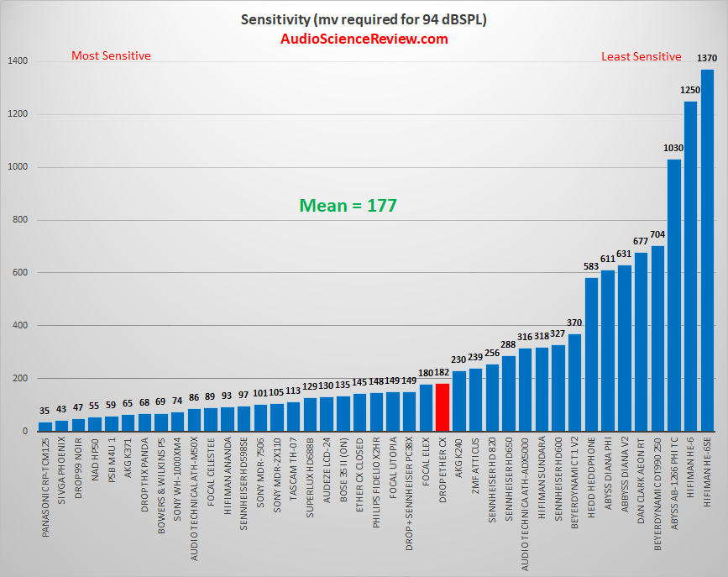Viewport: 728px width, 577px height.
Task: Click the data value "611"
Action: (608, 259)
